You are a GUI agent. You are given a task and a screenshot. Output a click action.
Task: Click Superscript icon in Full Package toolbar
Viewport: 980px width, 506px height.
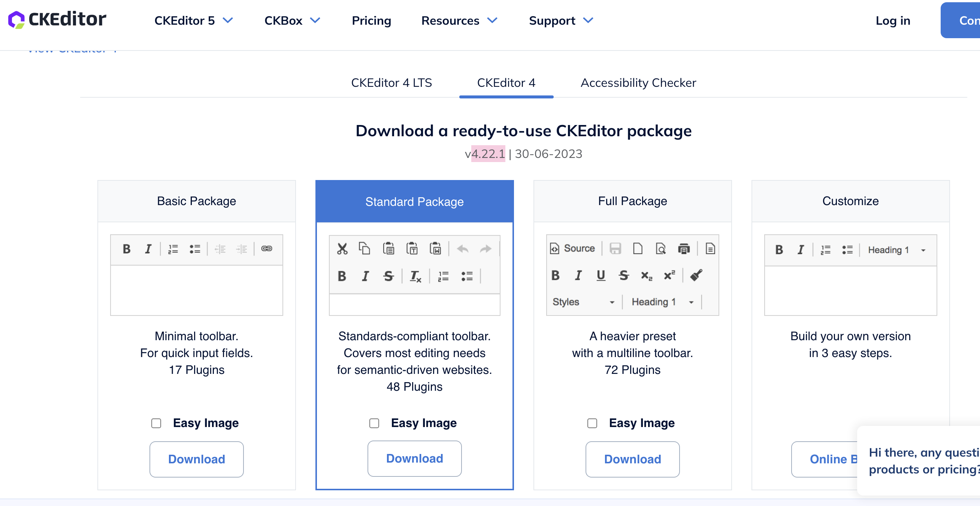click(669, 275)
